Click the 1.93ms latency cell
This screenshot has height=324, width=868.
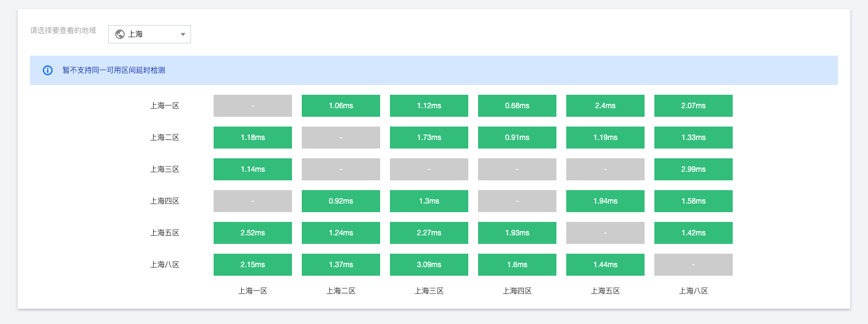pos(517,233)
